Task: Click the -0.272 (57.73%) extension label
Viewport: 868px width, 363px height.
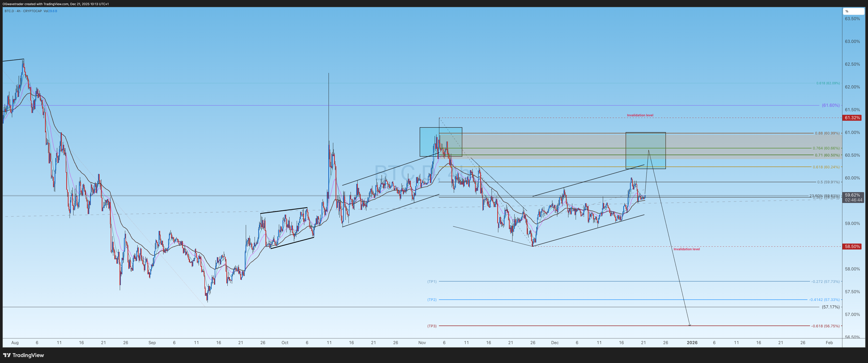Action: 825,282
